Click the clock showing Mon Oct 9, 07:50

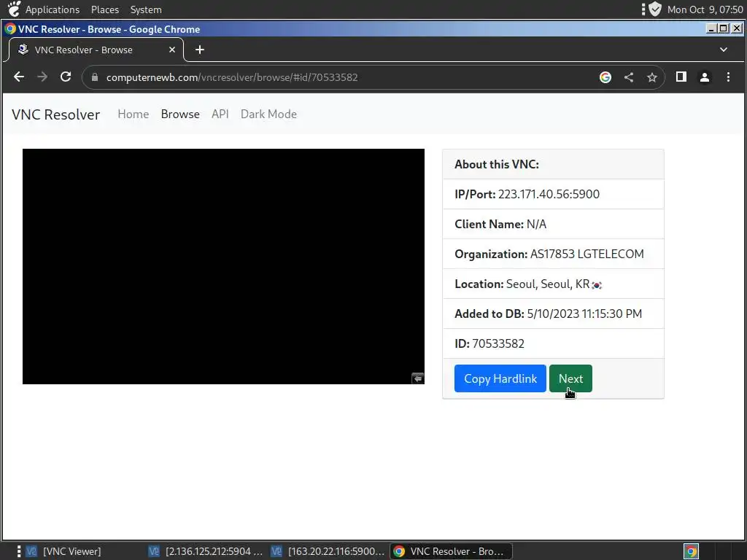[705, 9]
